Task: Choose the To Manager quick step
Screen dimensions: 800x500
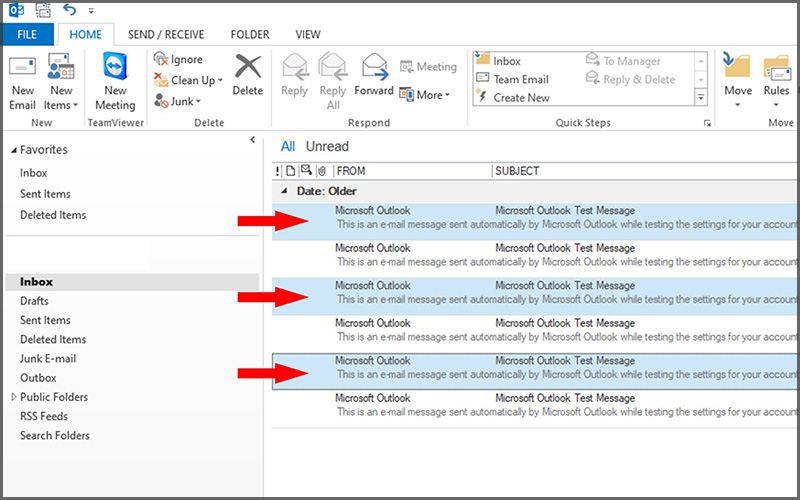Action: coord(623,61)
